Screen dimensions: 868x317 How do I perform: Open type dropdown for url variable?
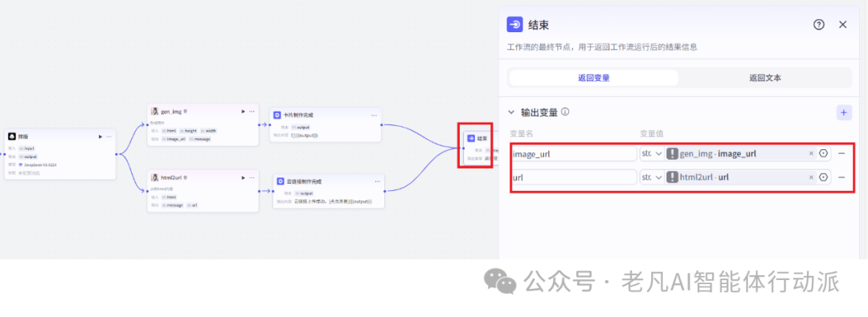(x=652, y=177)
